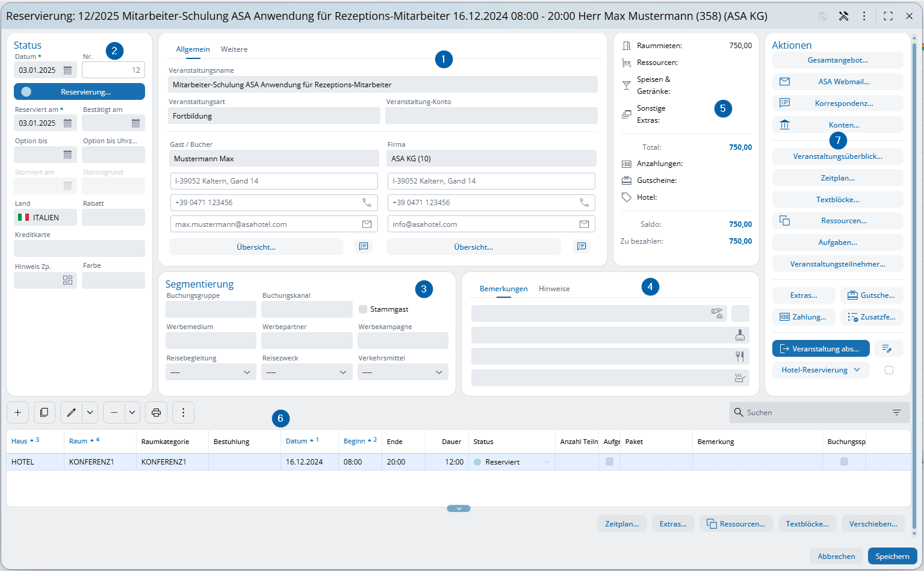
Task: Click the print icon in table toolbar
Action: click(156, 413)
